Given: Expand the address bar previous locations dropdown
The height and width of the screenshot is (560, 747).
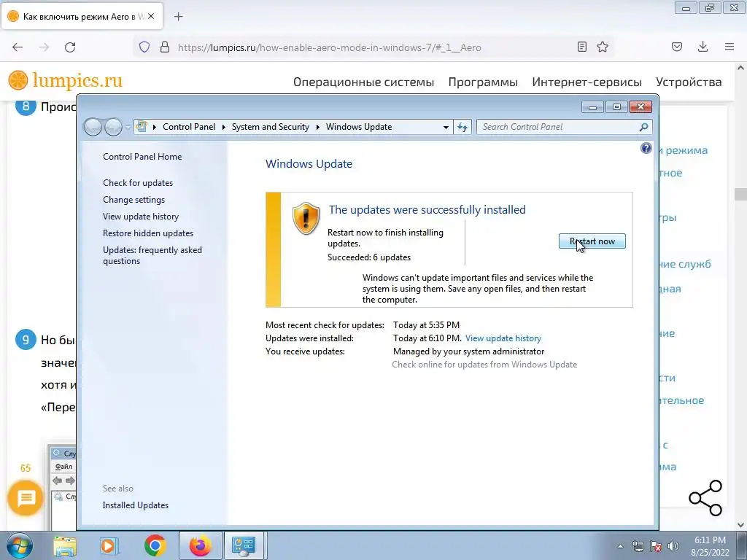Looking at the screenshot, I should [x=446, y=127].
